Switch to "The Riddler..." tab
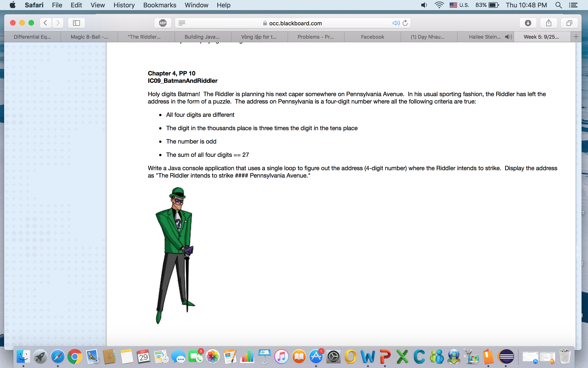The image size is (588, 368). [146, 37]
